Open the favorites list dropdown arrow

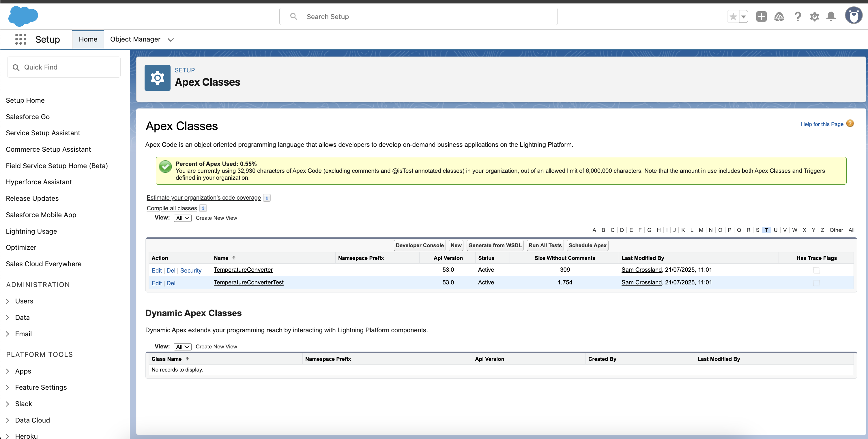tap(743, 16)
